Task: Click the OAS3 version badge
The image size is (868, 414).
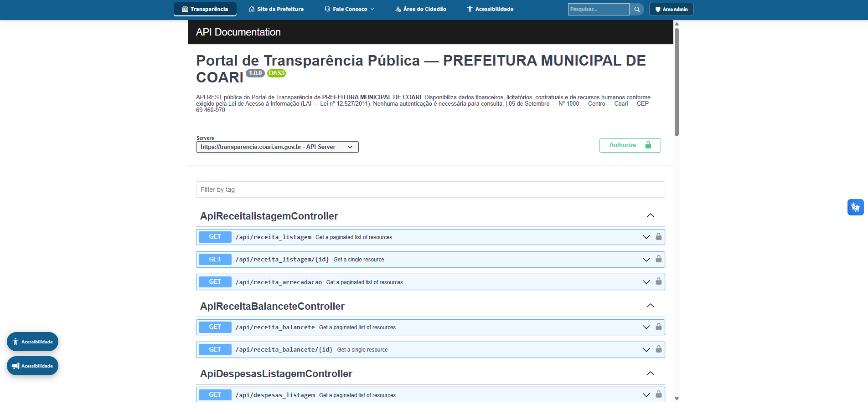Action: click(276, 73)
